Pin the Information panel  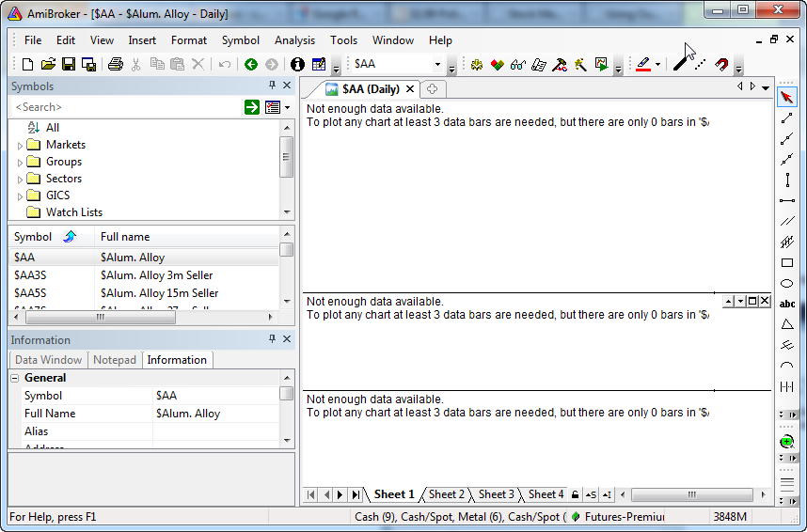pos(272,338)
